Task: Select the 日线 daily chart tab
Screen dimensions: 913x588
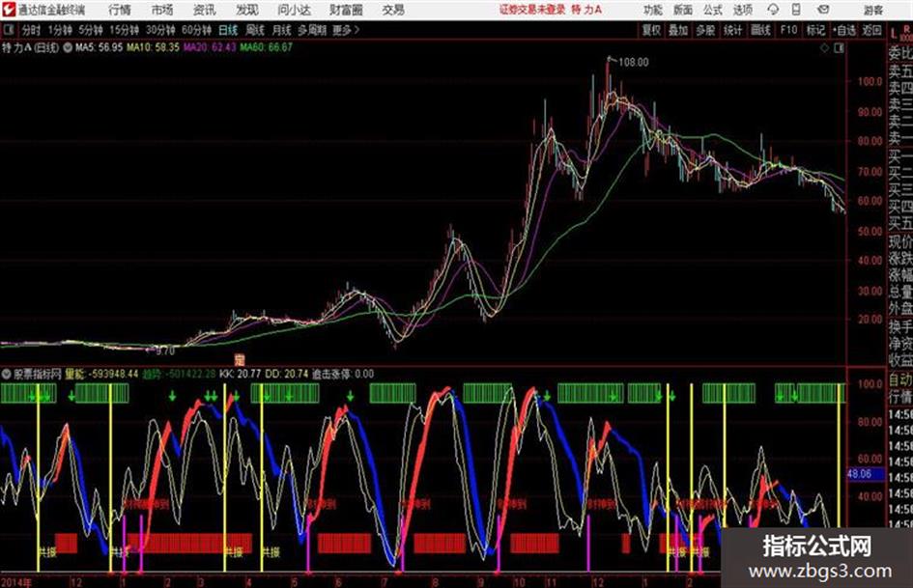Action: [228, 30]
